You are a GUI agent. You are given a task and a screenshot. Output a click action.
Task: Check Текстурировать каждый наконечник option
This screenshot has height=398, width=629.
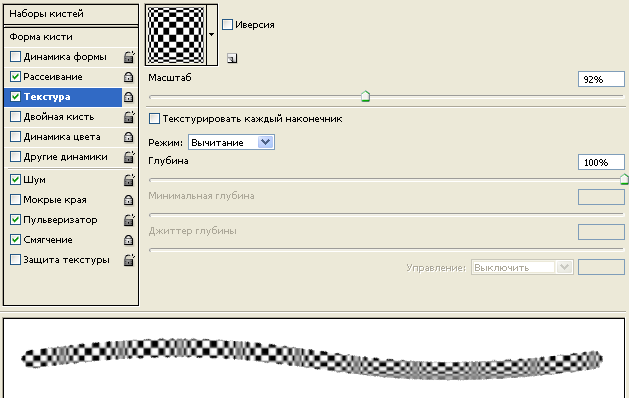click(154, 119)
